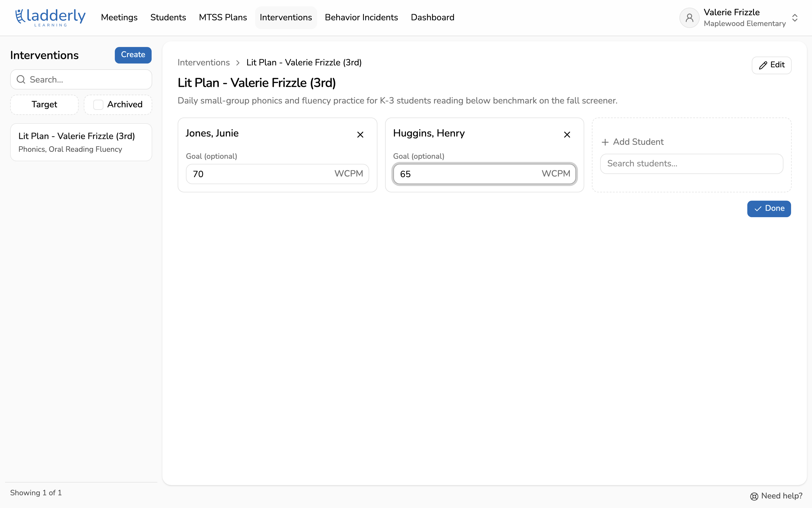Select Lit Plan - Valerie Frizzle list item
The image size is (812, 508).
(x=81, y=142)
